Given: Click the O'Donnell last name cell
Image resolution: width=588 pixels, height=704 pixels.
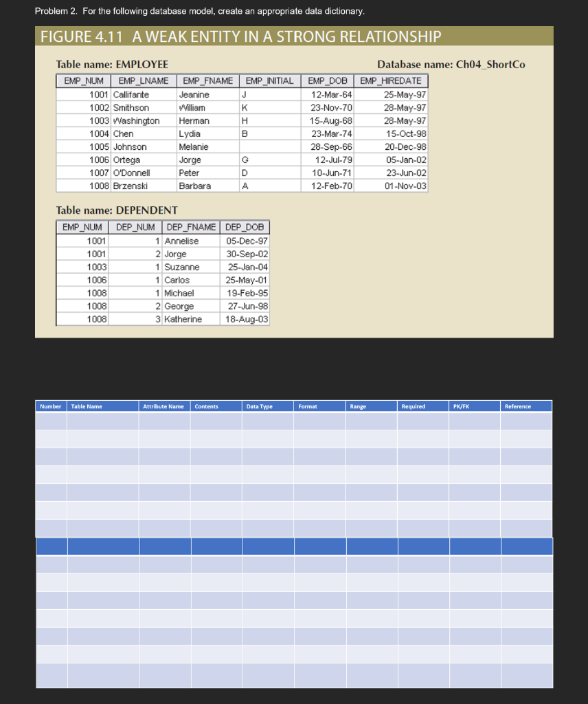Looking at the screenshot, I should point(144,173).
